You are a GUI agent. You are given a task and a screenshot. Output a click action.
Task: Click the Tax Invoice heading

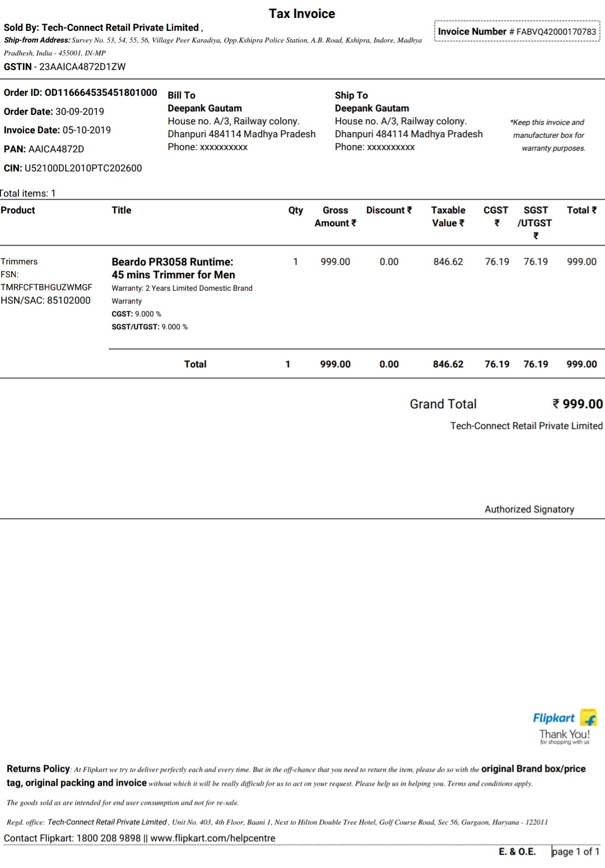coord(302,13)
